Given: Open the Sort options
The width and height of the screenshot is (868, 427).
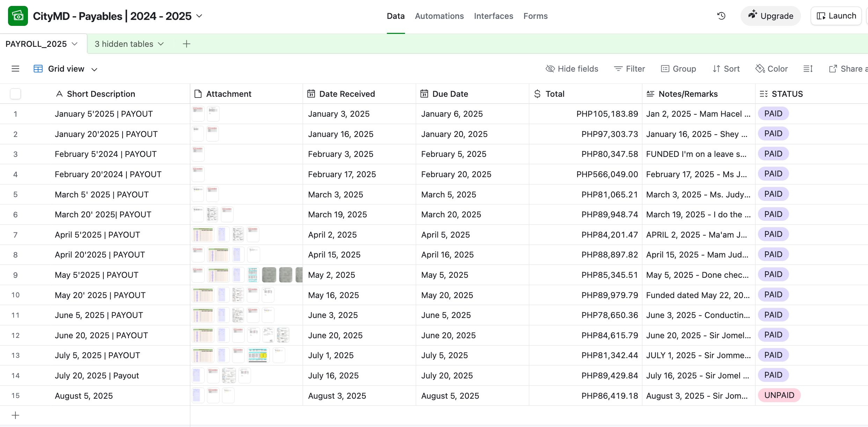Looking at the screenshot, I should click(726, 69).
